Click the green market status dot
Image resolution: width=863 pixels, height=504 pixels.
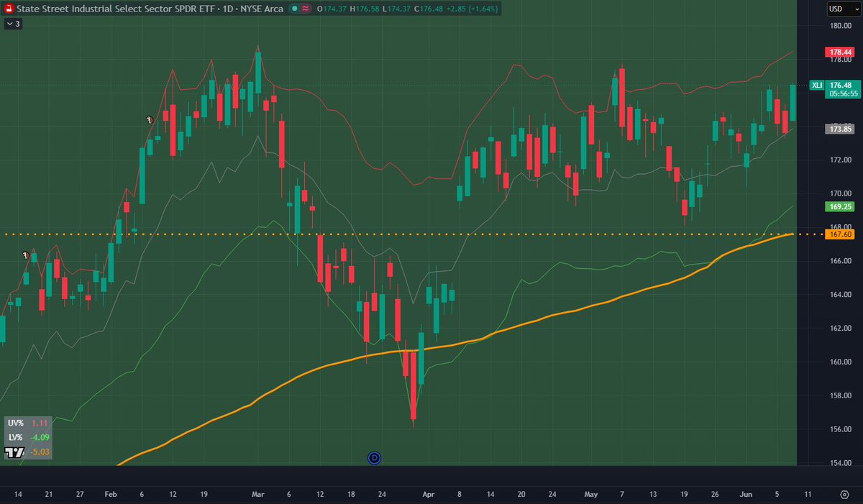click(x=295, y=9)
